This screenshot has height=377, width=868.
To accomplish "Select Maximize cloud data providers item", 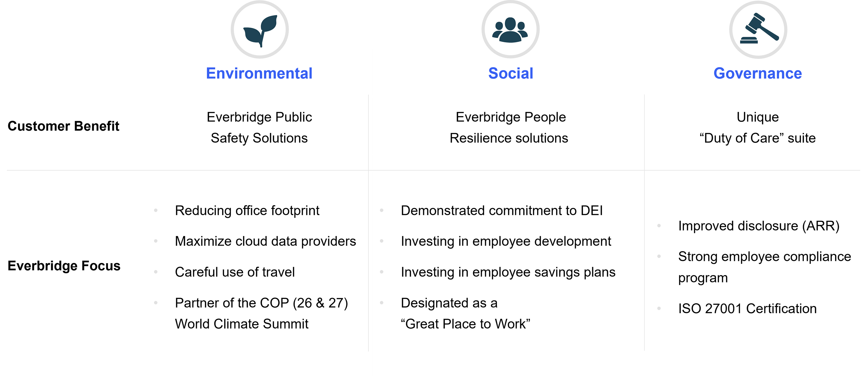I will pos(265,242).
